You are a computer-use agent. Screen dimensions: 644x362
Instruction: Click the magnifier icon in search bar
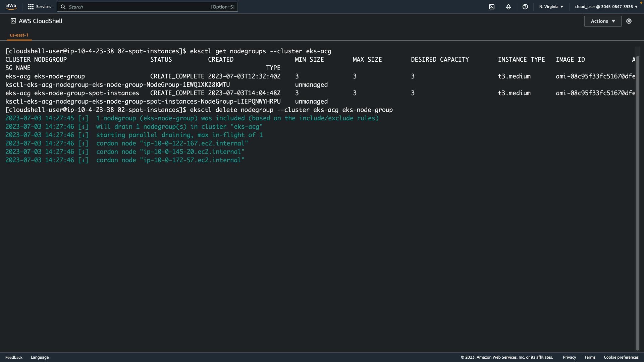[x=63, y=7]
